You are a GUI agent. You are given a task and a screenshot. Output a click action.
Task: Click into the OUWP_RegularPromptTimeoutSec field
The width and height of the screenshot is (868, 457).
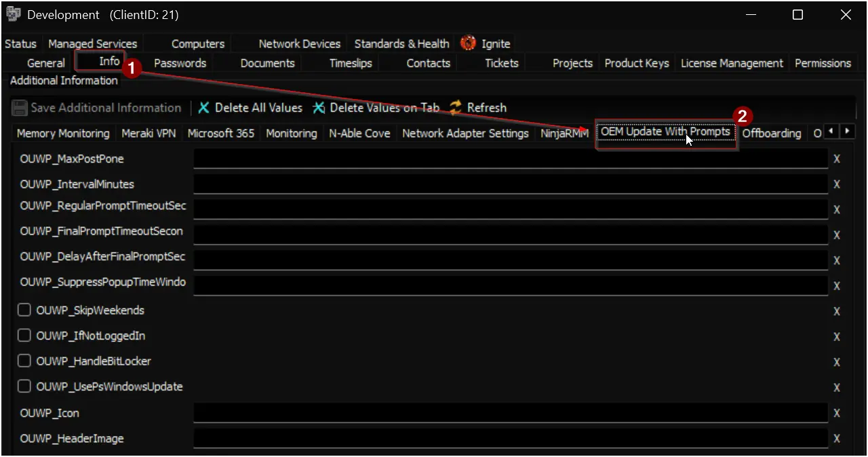[x=511, y=209]
